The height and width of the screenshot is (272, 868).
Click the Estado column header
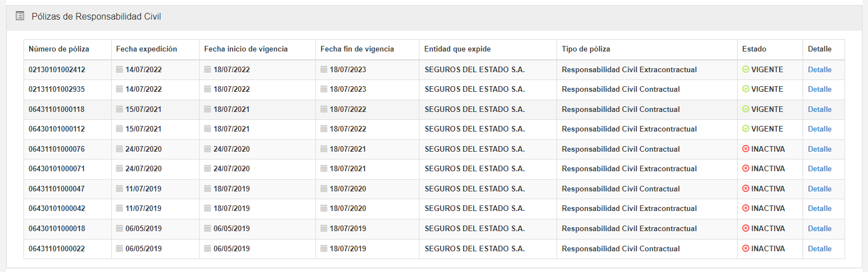754,49
